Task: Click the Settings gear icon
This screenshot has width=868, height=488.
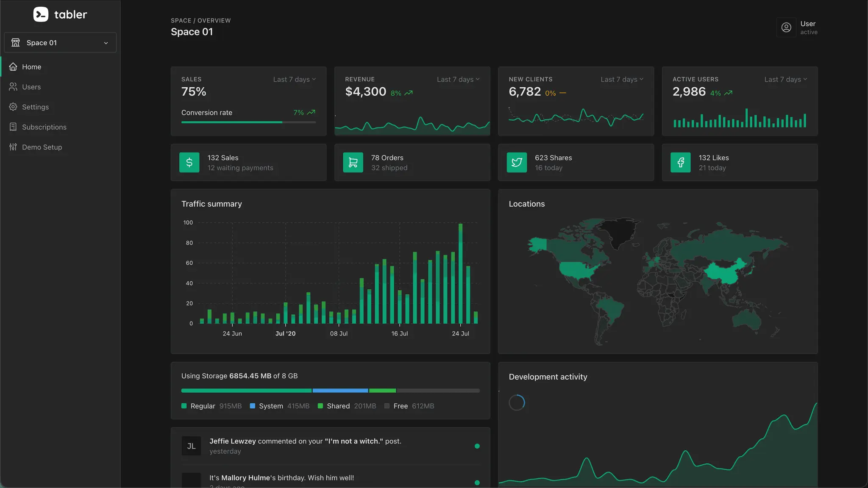Action: click(13, 107)
